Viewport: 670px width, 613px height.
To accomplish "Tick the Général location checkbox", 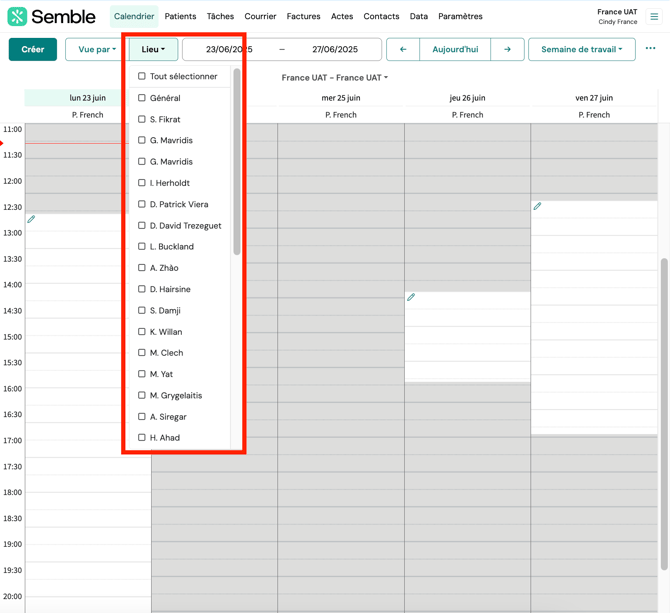I will click(142, 98).
